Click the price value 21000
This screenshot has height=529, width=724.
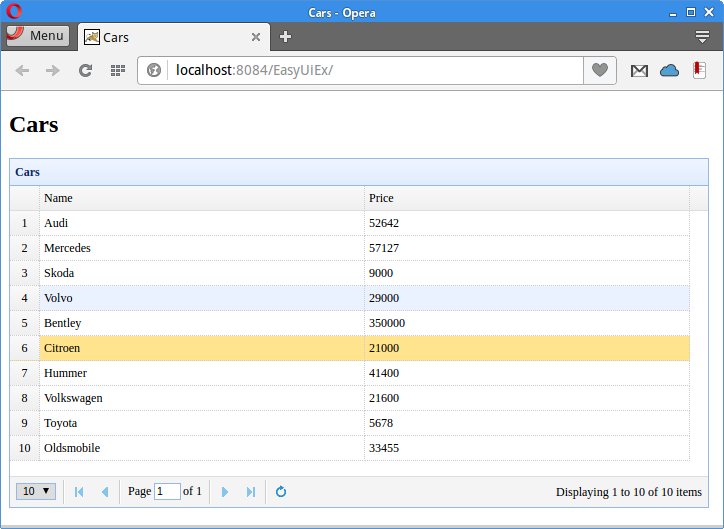tap(384, 348)
